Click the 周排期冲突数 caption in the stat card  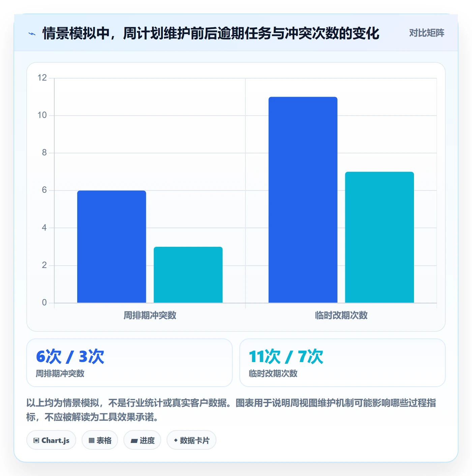pyautogui.click(x=60, y=374)
